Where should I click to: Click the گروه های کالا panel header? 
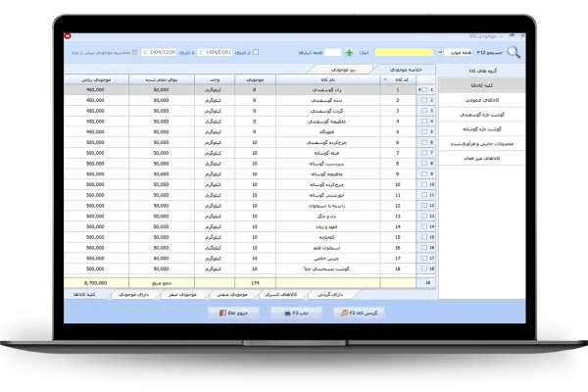tap(482, 71)
